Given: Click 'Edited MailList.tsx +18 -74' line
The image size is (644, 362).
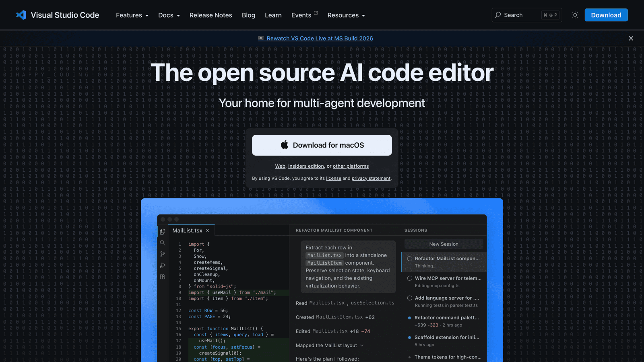Looking at the screenshot, I should (x=333, y=331).
